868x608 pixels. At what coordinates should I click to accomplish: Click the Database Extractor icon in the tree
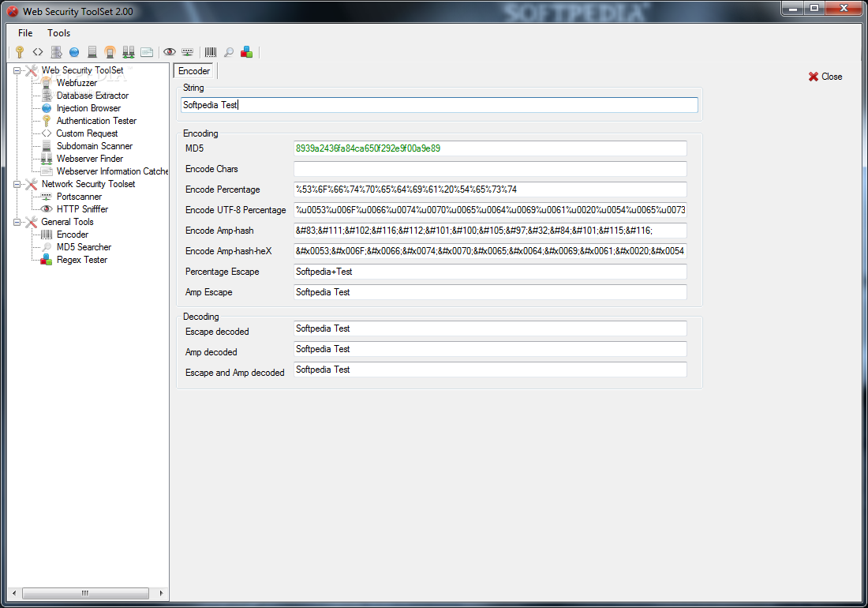[47, 96]
